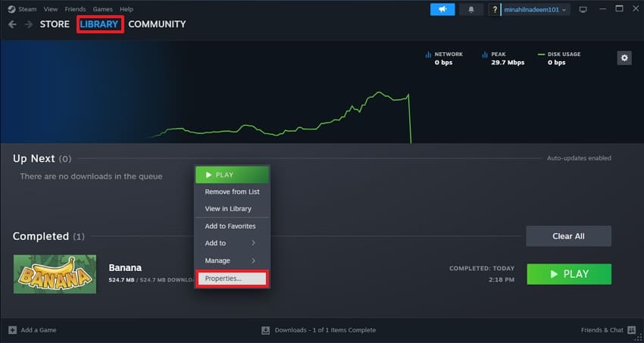Open the Friends menu
The width and height of the screenshot is (644, 343).
point(75,9)
